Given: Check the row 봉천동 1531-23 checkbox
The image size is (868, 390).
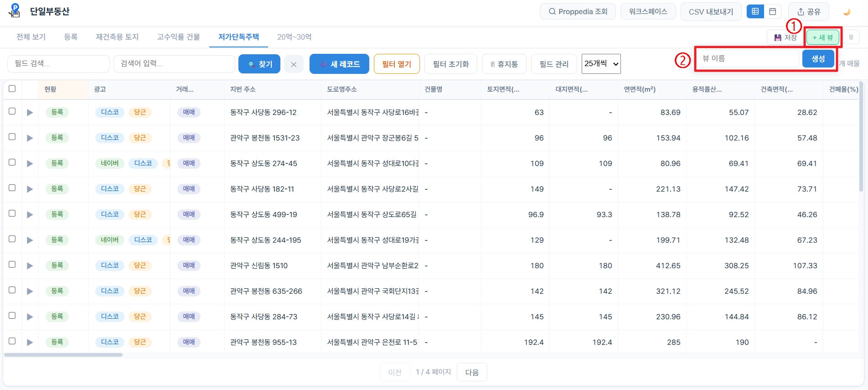Looking at the screenshot, I should coord(12,137).
